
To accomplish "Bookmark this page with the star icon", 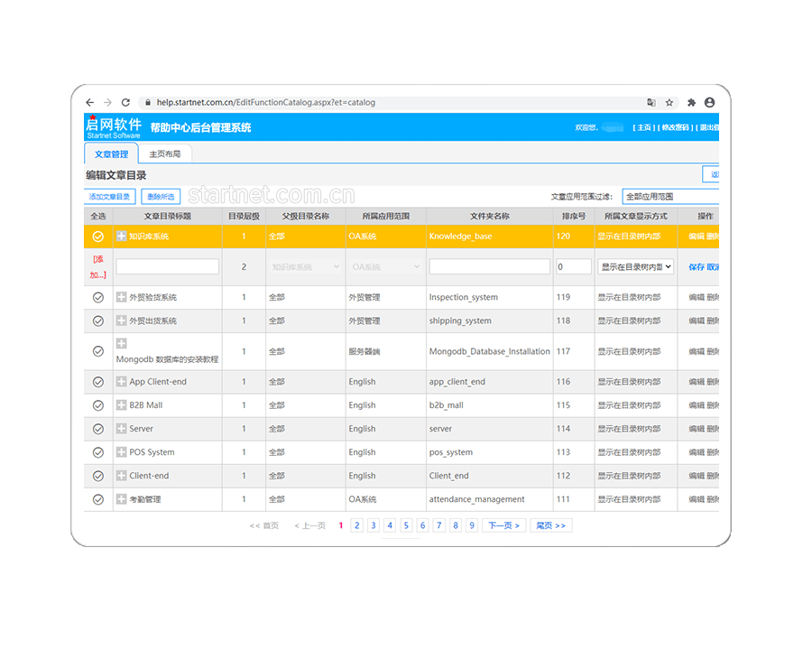I will [x=669, y=103].
